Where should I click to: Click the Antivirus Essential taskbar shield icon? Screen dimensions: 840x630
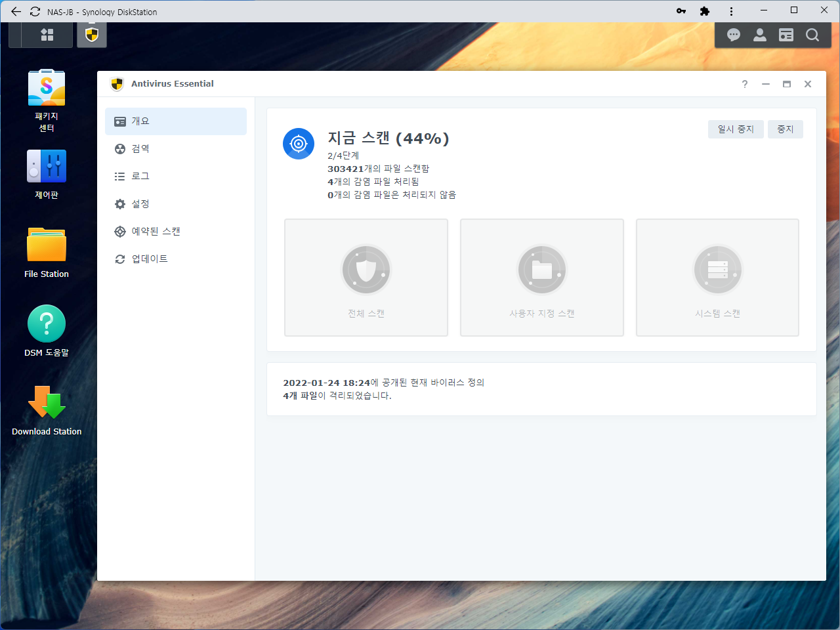tap(92, 35)
